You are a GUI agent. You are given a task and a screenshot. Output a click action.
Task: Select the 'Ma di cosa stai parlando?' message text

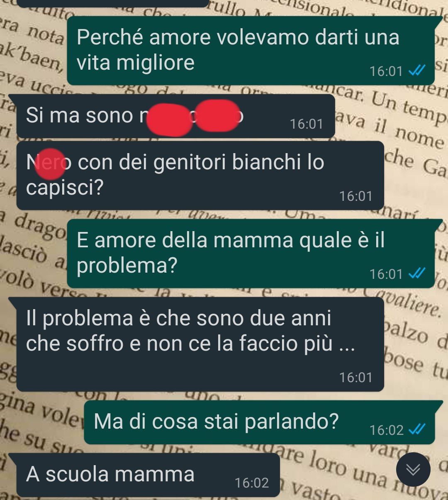pos(216,421)
